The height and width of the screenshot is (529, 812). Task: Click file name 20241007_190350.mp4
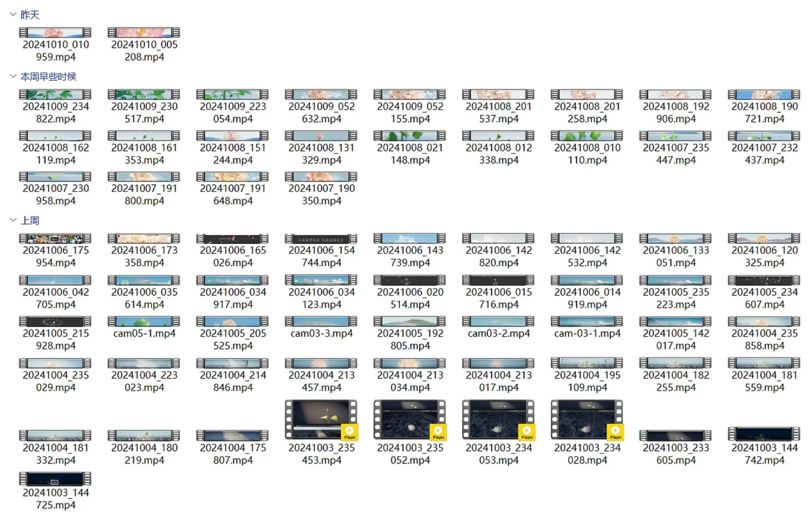pos(321,194)
